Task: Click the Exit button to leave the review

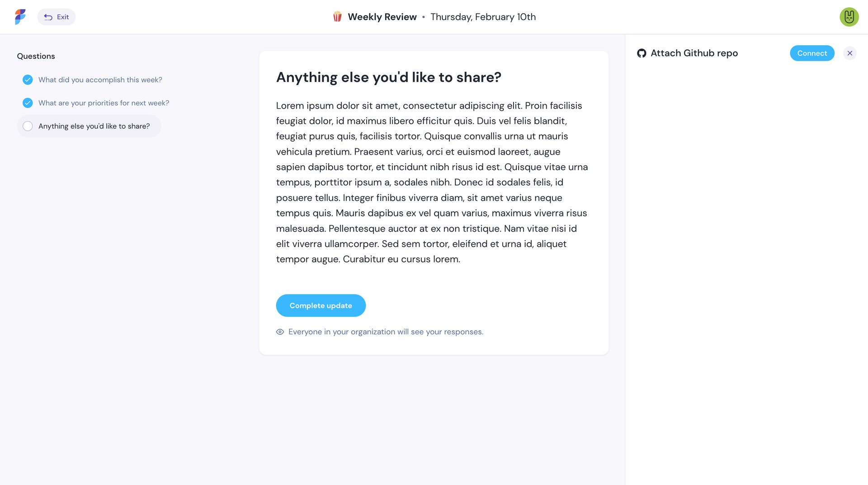Action: 57,17
